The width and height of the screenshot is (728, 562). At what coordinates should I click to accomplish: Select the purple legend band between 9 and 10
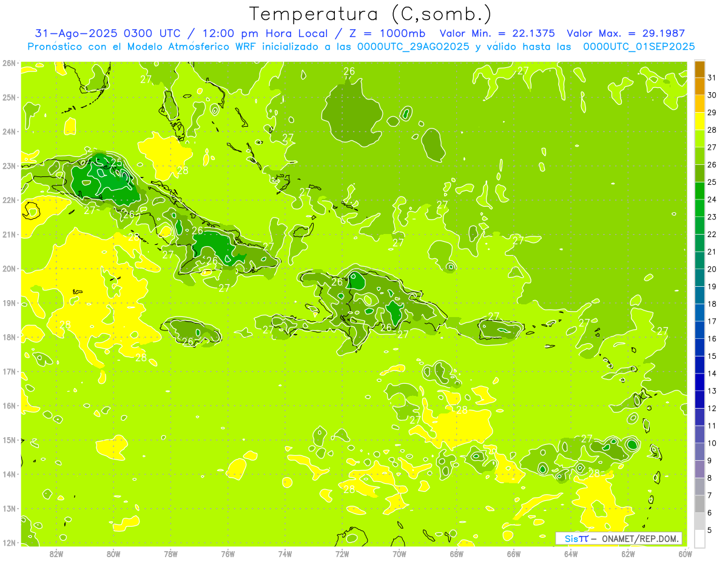[x=699, y=452]
